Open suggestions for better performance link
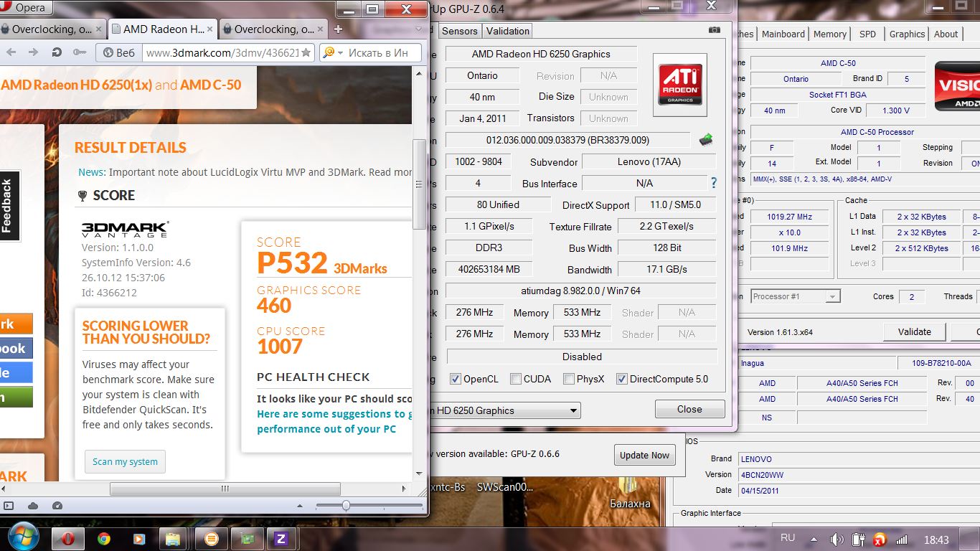 [334, 421]
